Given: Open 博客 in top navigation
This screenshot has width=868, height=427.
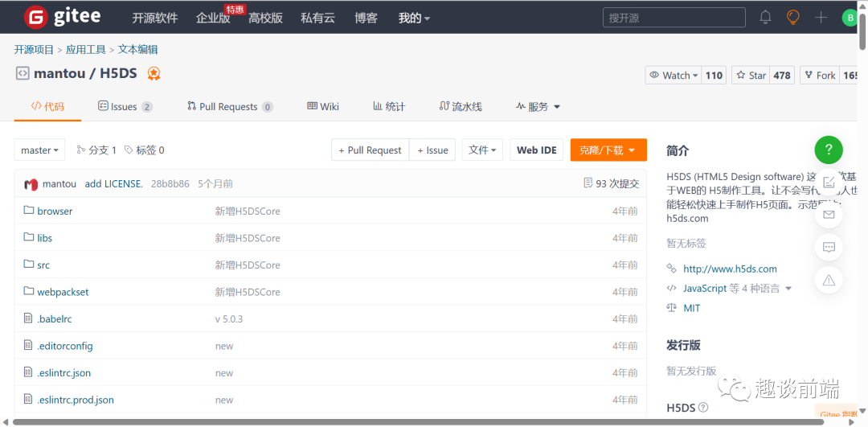Looking at the screenshot, I should coord(366,18).
